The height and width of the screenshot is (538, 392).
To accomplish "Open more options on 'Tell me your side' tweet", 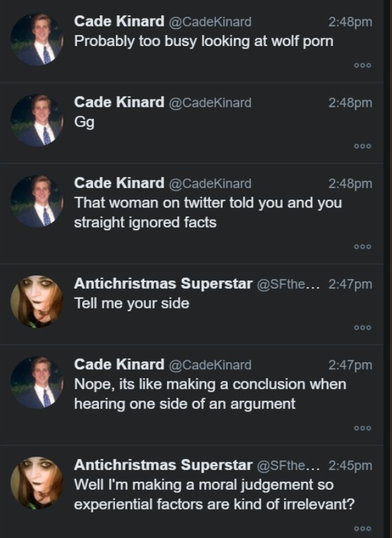I will (362, 328).
